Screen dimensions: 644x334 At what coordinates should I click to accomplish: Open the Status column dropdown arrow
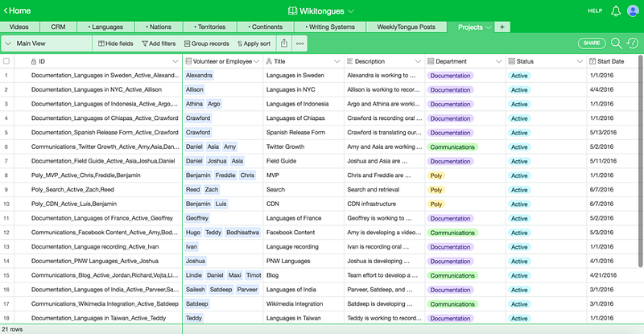click(580, 62)
